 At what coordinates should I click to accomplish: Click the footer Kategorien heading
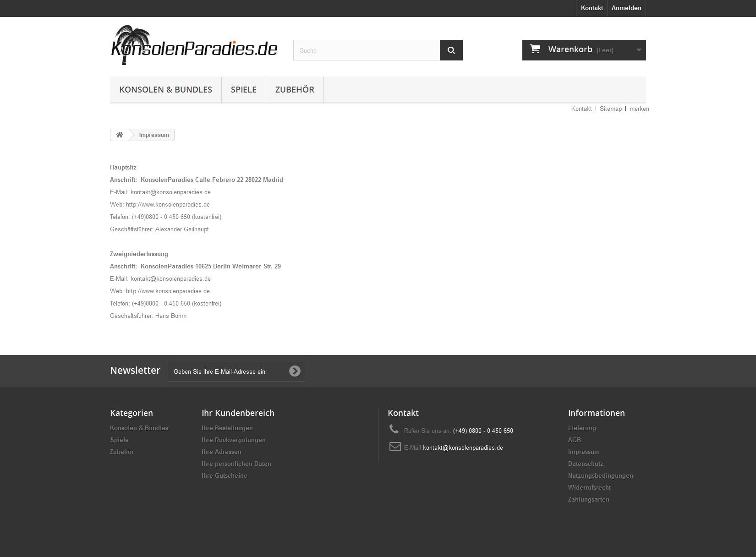pyautogui.click(x=131, y=413)
